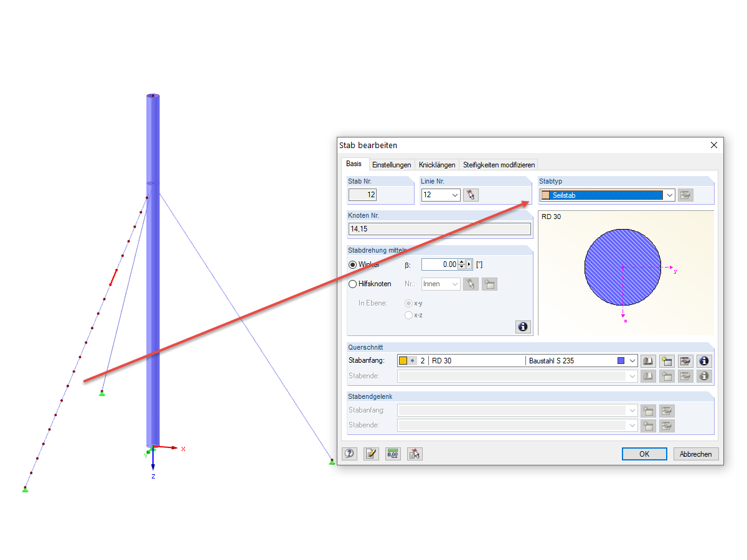Screen dimensions: 747x560
Task: Show cross-section info for Stabende row
Action: 704,376
